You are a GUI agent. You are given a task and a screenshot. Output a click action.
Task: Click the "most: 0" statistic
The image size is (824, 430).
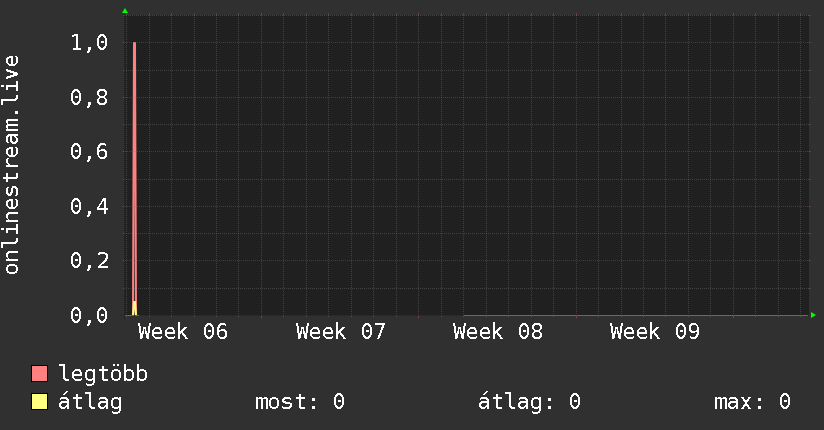(300, 402)
